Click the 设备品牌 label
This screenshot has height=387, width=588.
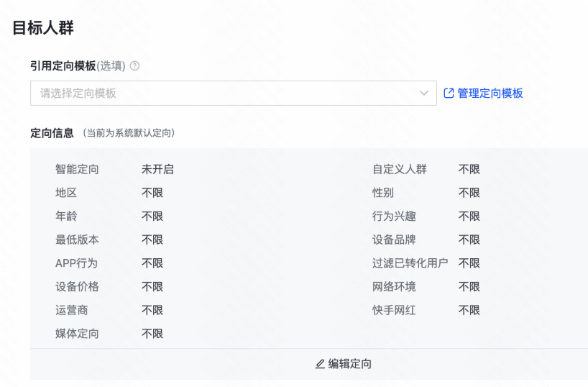point(394,240)
